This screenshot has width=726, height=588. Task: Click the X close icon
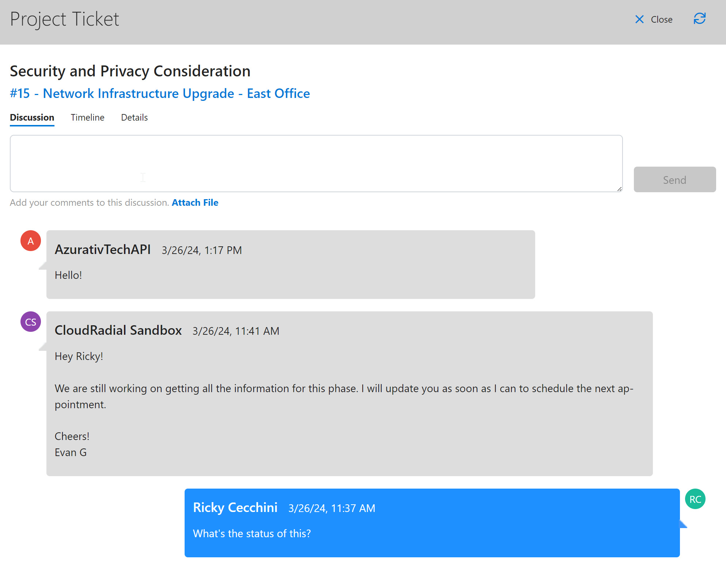639,19
